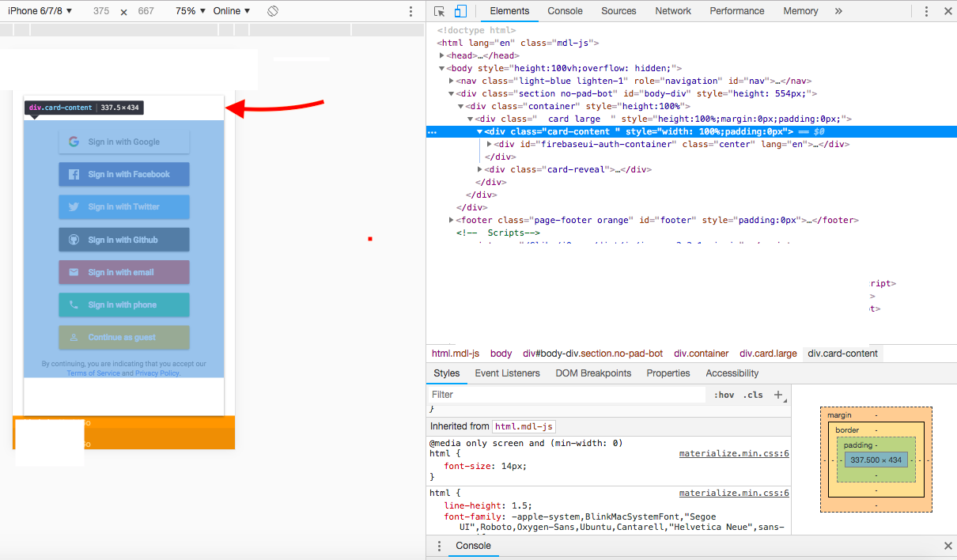Click the Sign in with Google button
Image resolution: width=957 pixels, height=560 pixels.
pos(124,142)
